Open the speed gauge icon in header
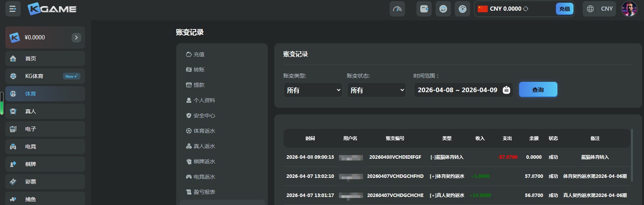 coord(397,9)
